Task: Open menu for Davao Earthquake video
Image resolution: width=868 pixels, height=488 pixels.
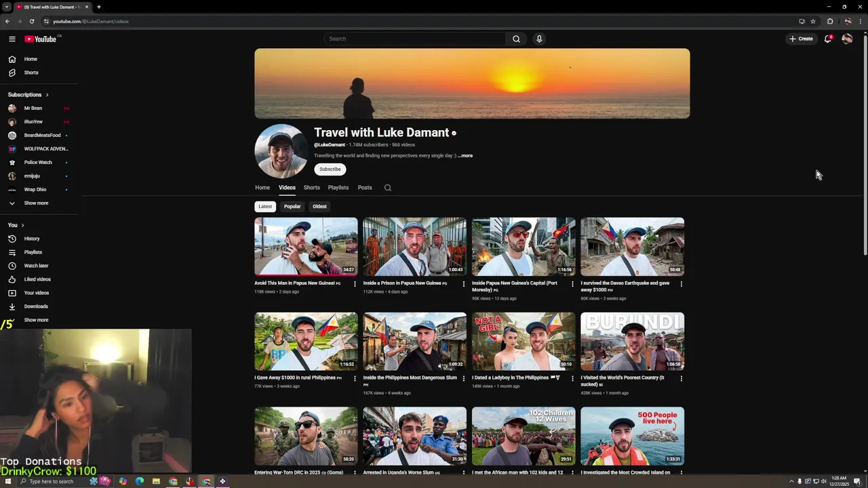Action: tap(681, 284)
